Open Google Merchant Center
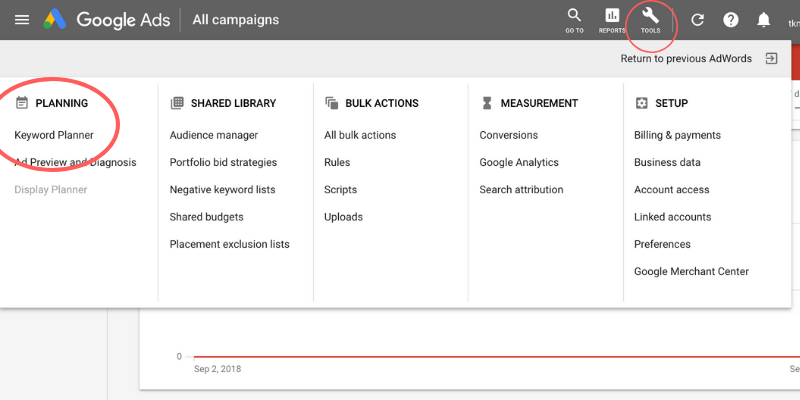Viewport: 800px width, 400px height. 691,271
